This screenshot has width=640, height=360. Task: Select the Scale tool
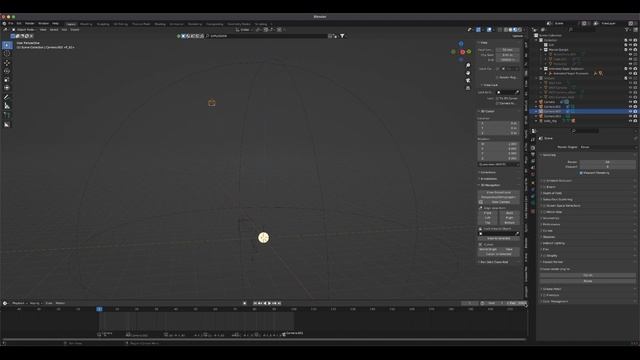point(7,80)
